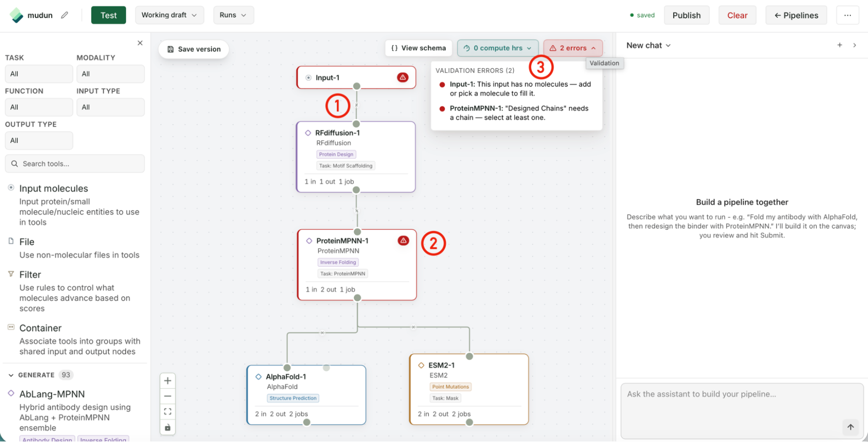Viewport: 868px width, 442px height.
Task: Click the mudun app logo
Action: [x=17, y=15]
